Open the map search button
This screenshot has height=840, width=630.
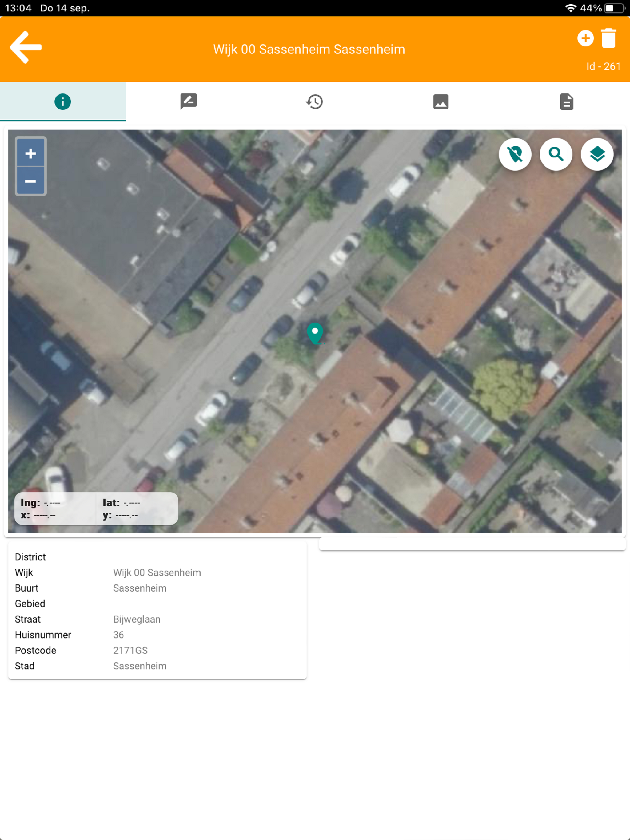coord(556,154)
